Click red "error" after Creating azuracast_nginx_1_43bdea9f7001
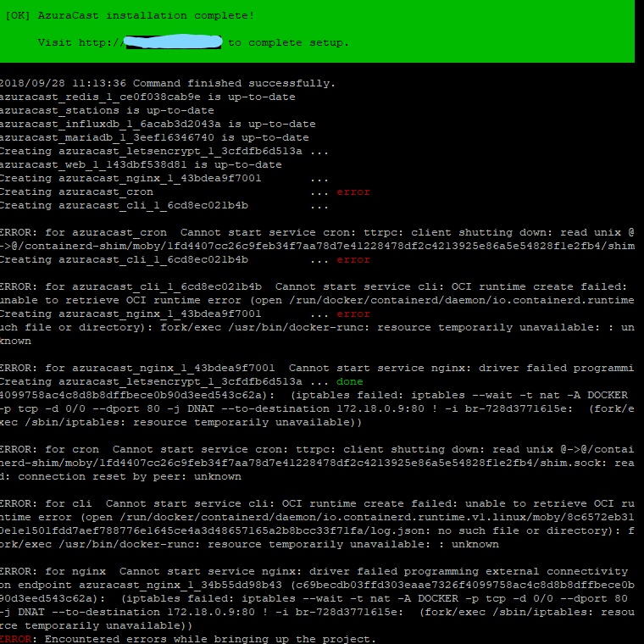Image resolution: width=644 pixels, height=644 pixels. click(353, 314)
